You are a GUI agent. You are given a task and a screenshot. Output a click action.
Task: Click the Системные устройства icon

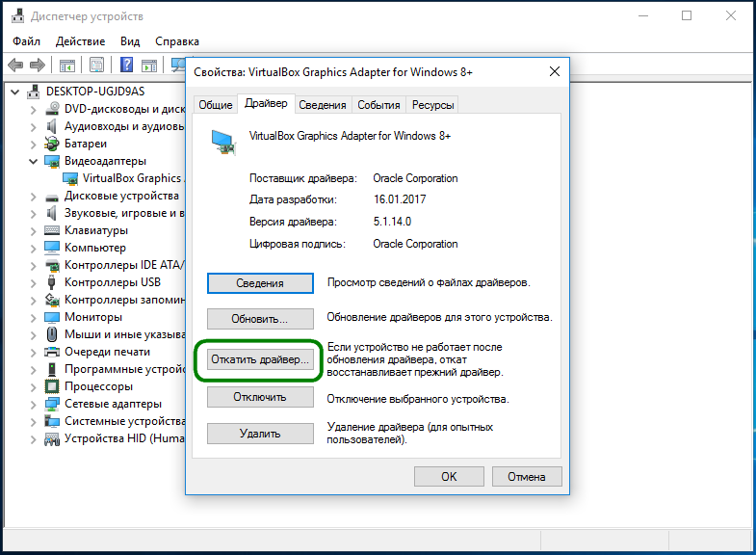point(52,421)
